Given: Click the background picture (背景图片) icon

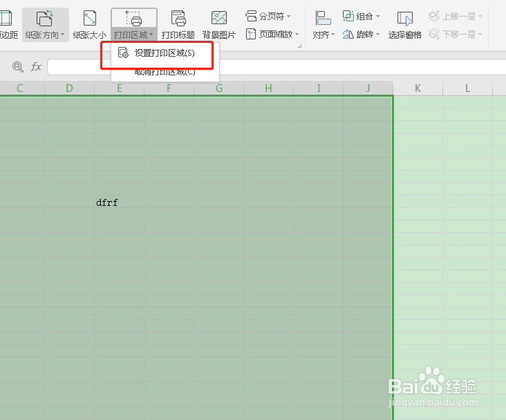Looking at the screenshot, I should [x=219, y=18].
